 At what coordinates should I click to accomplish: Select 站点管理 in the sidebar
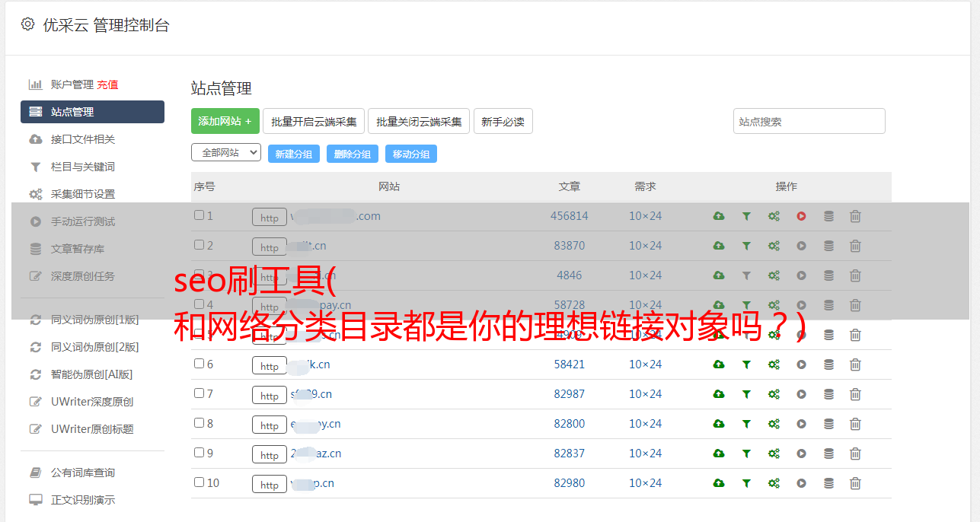[x=92, y=112]
